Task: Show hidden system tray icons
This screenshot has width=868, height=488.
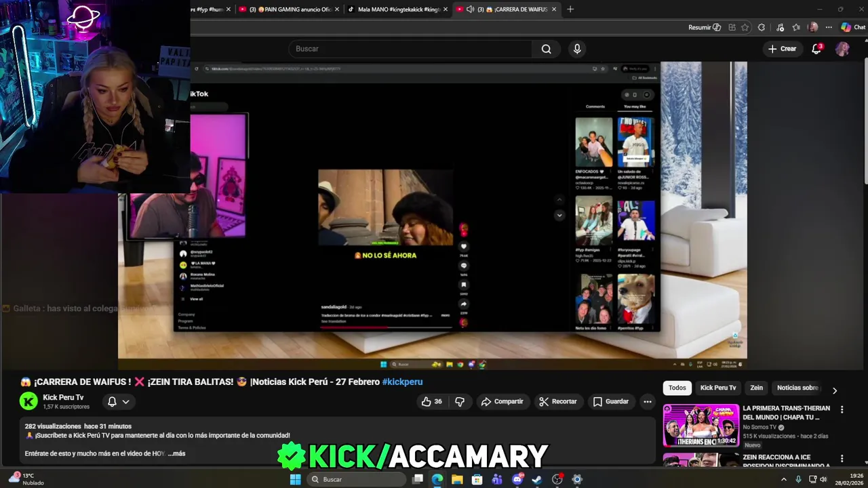Action: [x=784, y=479]
